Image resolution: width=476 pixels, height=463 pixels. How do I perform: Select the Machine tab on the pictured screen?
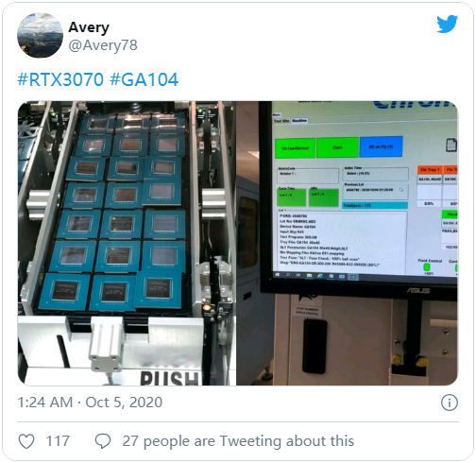[x=299, y=121]
